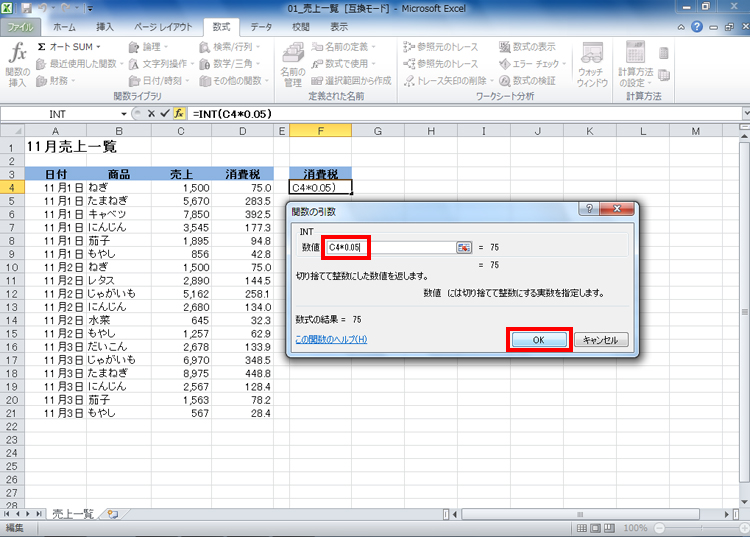
Task: Switch to Page Break Preview in status bar
Action: coord(609,528)
